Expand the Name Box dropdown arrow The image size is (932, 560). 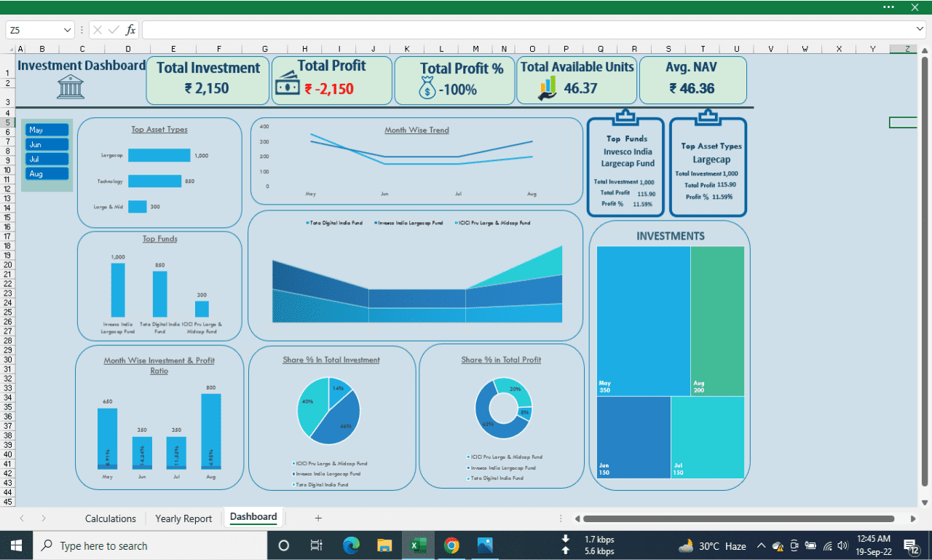68,30
